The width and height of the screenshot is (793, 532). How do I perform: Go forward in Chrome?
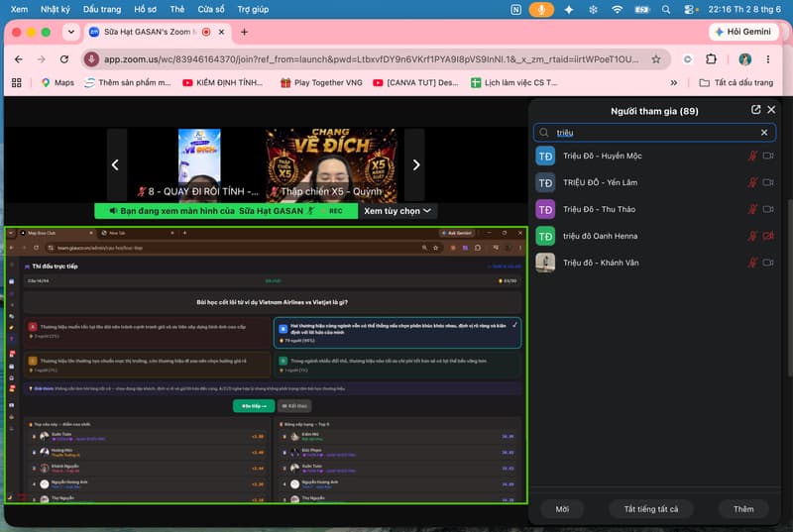click(41, 59)
